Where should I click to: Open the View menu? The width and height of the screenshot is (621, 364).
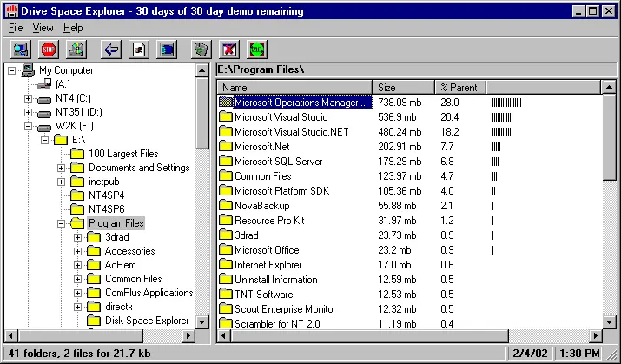43,28
